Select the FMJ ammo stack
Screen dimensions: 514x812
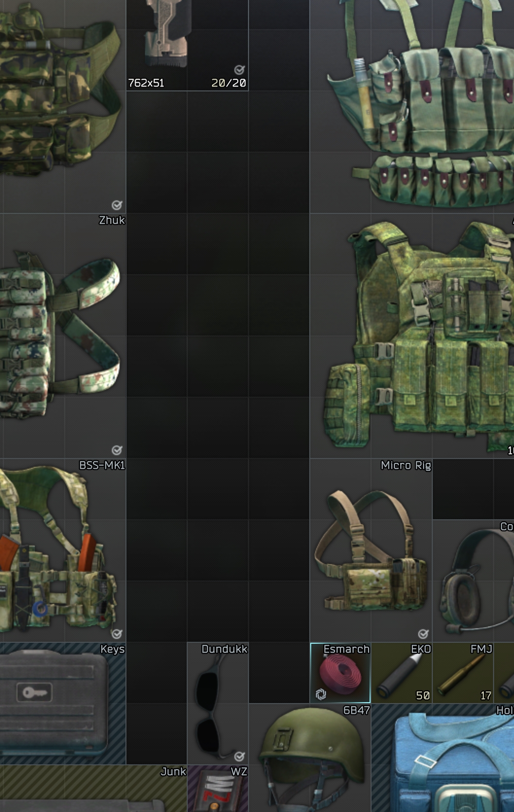pyautogui.click(x=463, y=672)
